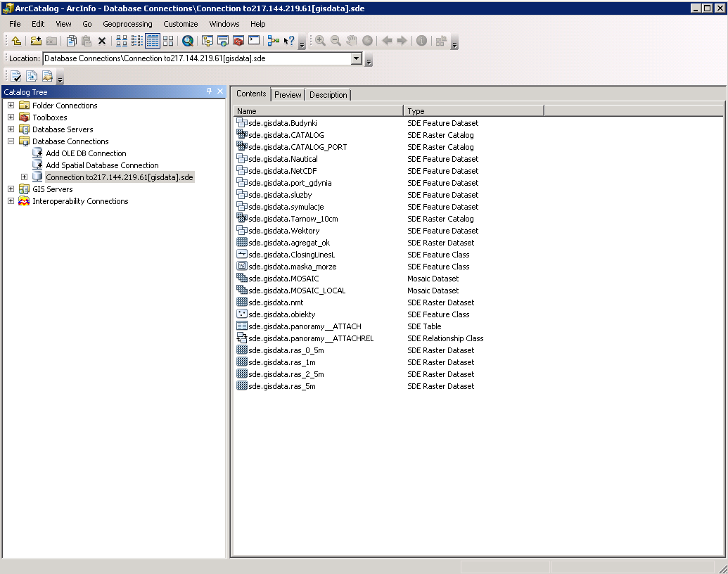
Task: Open the Python window icon
Action: coord(254,41)
